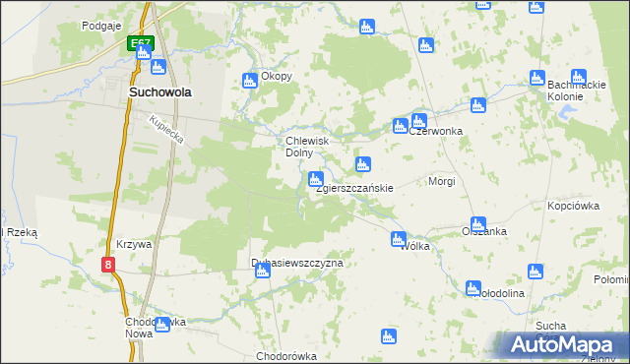Click the Kupiecka street label
This screenshot has height=364, width=630.
[x=166, y=129]
